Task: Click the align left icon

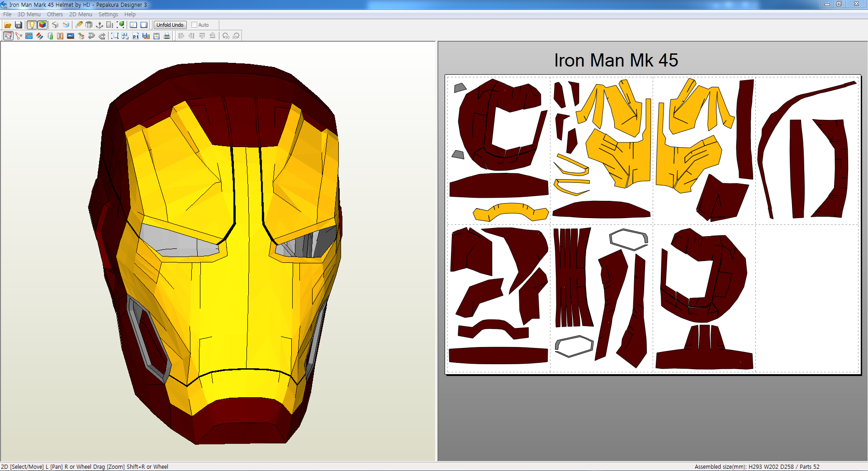Action: pos(181,36)
